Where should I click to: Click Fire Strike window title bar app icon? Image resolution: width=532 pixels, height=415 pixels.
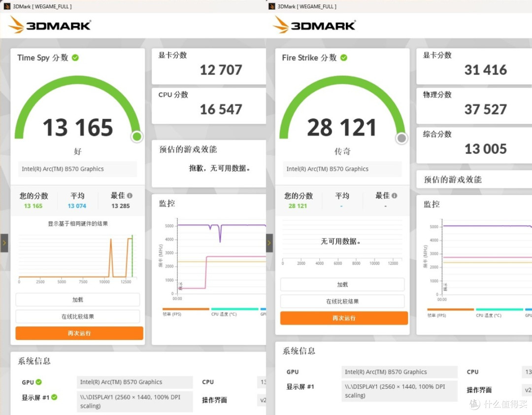click(271, 6)
